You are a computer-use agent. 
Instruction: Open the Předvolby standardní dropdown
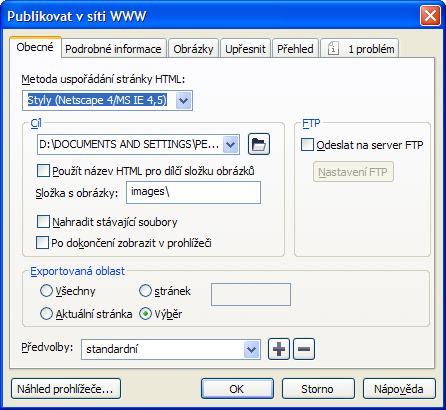pos(252,349)
